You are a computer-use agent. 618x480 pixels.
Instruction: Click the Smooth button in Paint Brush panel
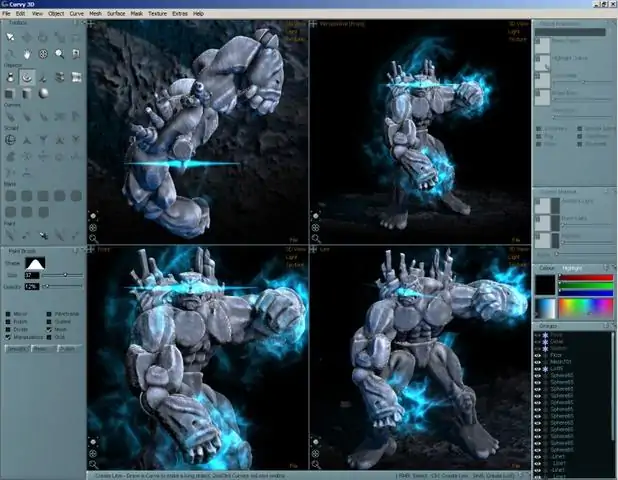(16, 349)
